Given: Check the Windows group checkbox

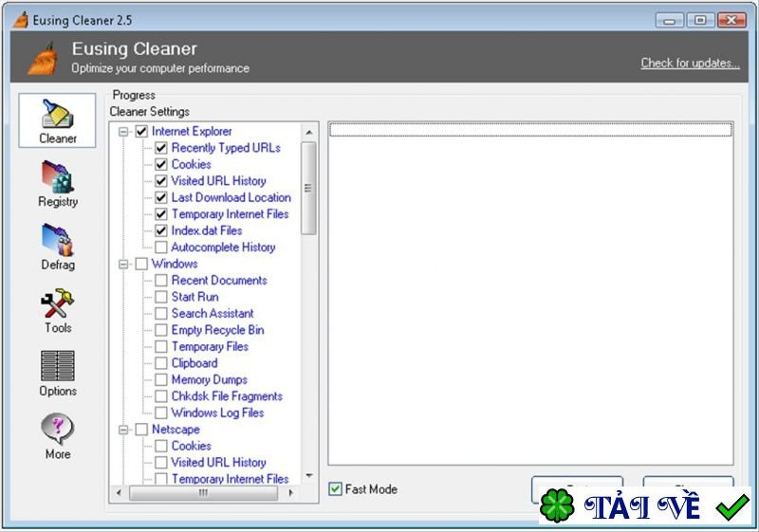Looking at the screenshot, I should 141,264.
